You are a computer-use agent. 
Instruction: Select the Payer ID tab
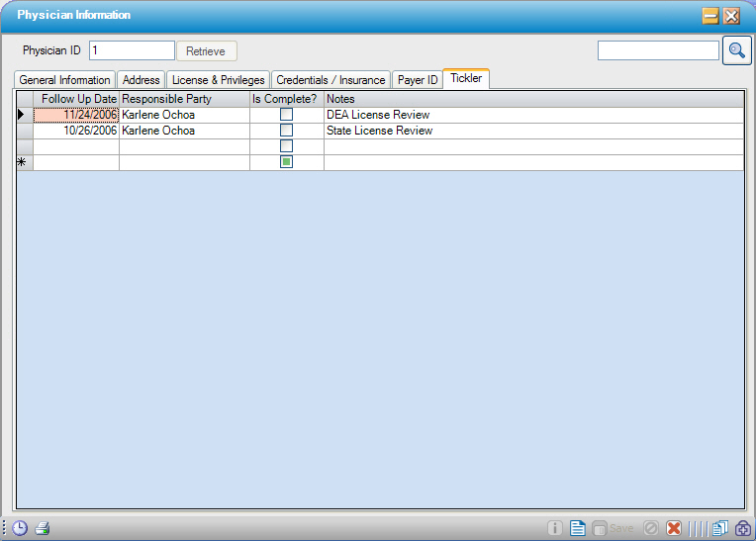pyautogui.click(x=418, y=80)
